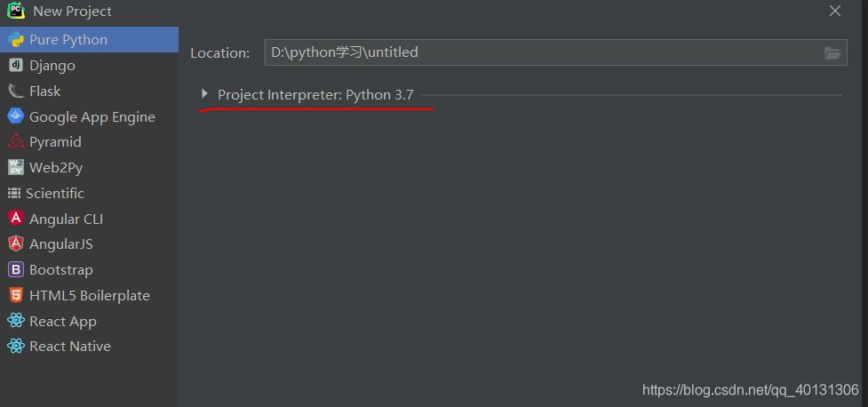The height and width of the screenshot is (407, 868).
Task: Browse for location using folder icon
Action: point(832,53)
